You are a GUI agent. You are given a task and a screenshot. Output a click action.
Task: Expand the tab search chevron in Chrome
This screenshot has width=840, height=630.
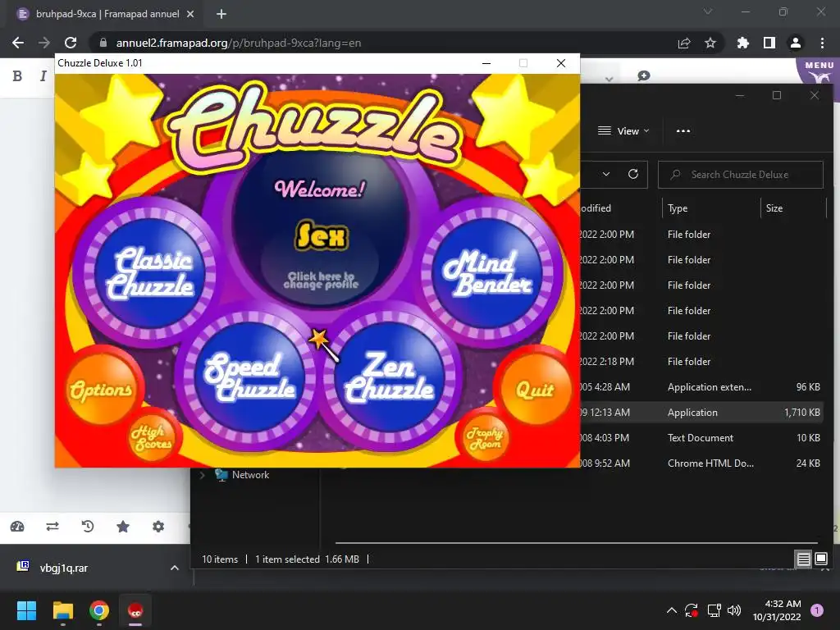point(708,11)
